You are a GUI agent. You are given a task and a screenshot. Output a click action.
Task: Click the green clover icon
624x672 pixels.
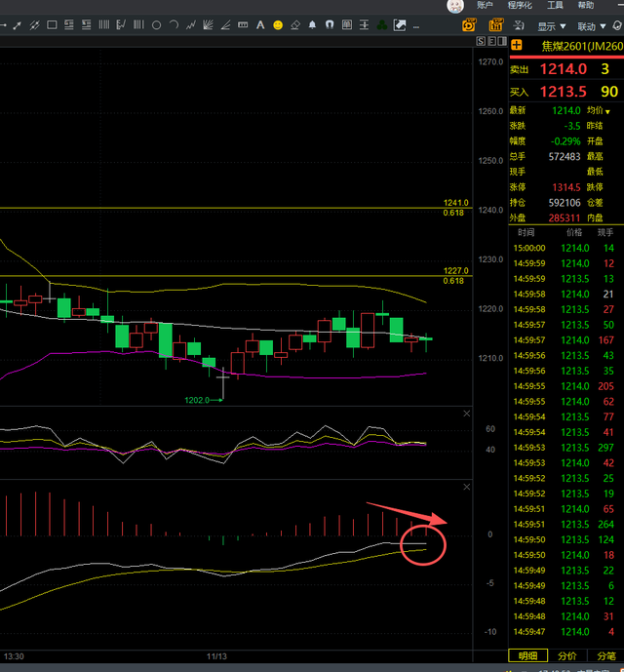[382, 25]
